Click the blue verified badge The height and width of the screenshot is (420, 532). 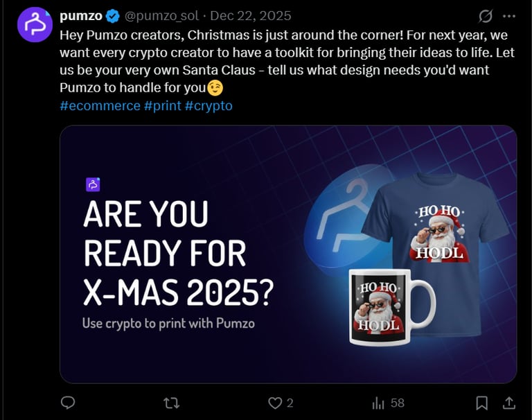coord(113,16)
